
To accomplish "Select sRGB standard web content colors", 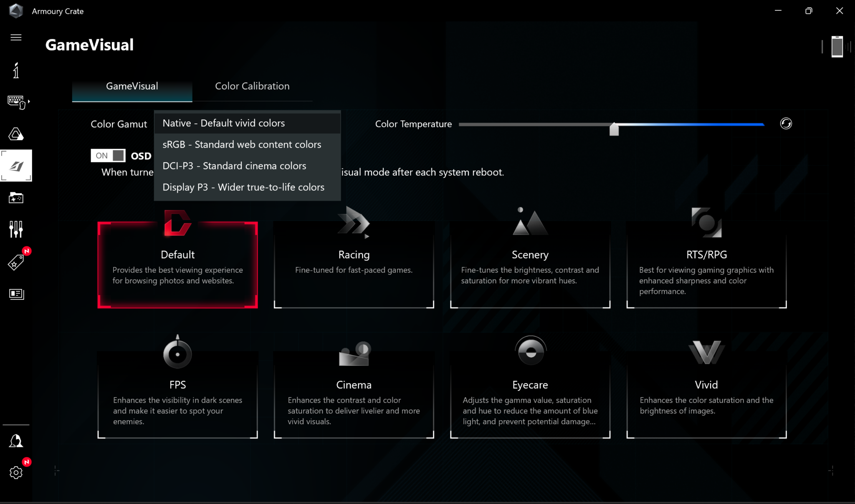I will (x=242, y=144).
